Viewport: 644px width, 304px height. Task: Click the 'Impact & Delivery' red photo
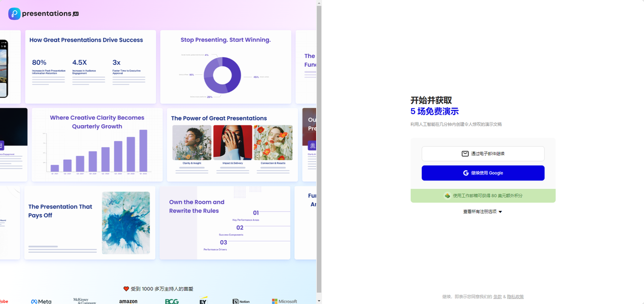click(x=232, y=143)
